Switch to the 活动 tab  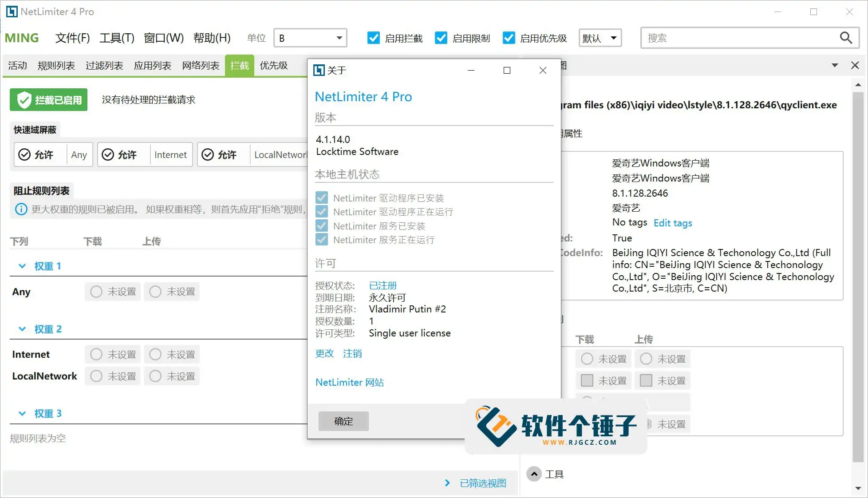coord(18,66)
